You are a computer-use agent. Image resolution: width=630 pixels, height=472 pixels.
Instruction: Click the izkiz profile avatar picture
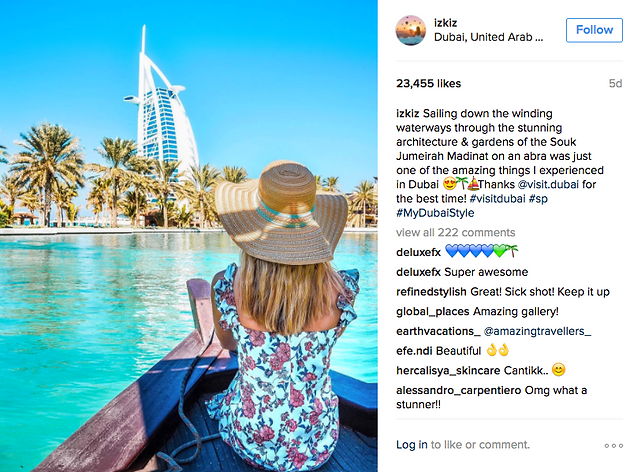point(411,30)
